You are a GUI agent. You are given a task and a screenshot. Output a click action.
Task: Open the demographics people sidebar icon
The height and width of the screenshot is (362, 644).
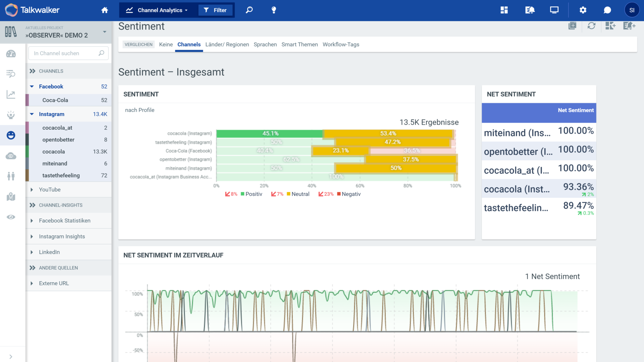coord(11,176)
